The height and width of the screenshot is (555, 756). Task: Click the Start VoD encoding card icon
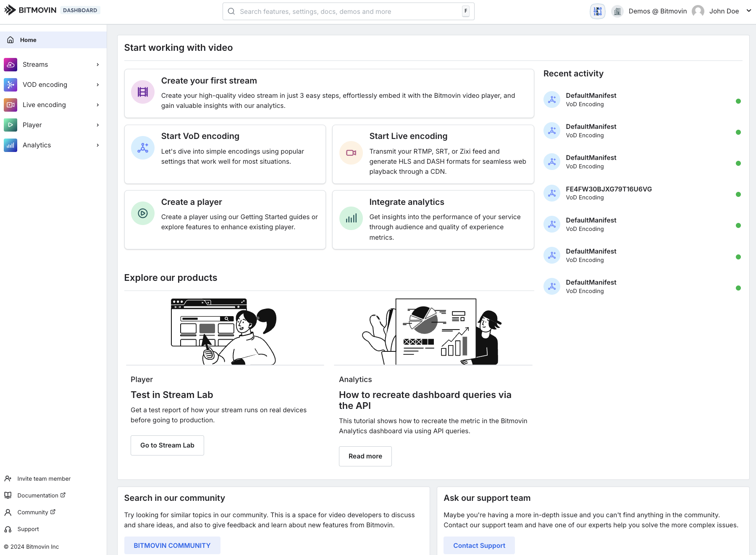(143, 148)
